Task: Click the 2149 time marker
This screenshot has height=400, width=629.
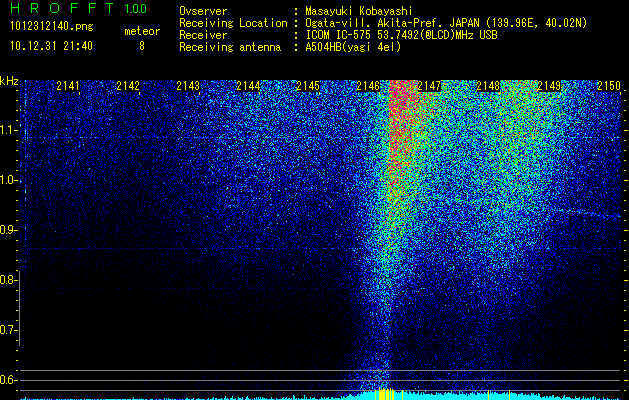Action: point(549,86)
